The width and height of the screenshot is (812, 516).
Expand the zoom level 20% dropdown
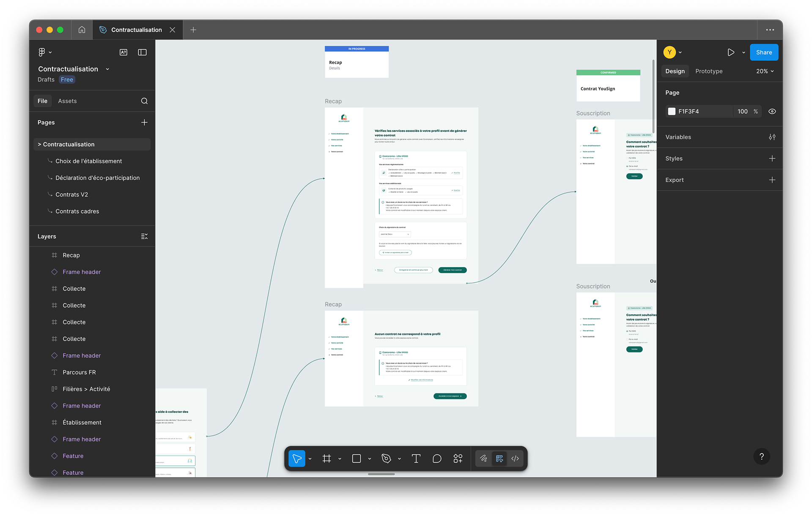[765, 71]
